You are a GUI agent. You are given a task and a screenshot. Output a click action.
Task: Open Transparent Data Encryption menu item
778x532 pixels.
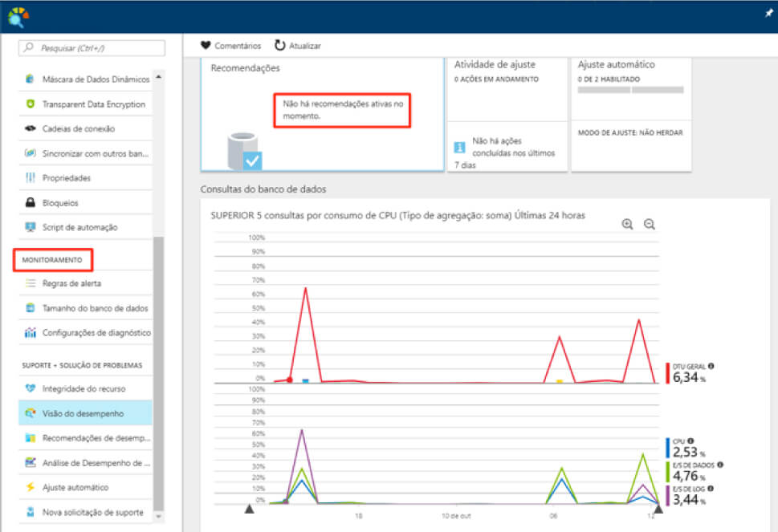pos(93,104)
